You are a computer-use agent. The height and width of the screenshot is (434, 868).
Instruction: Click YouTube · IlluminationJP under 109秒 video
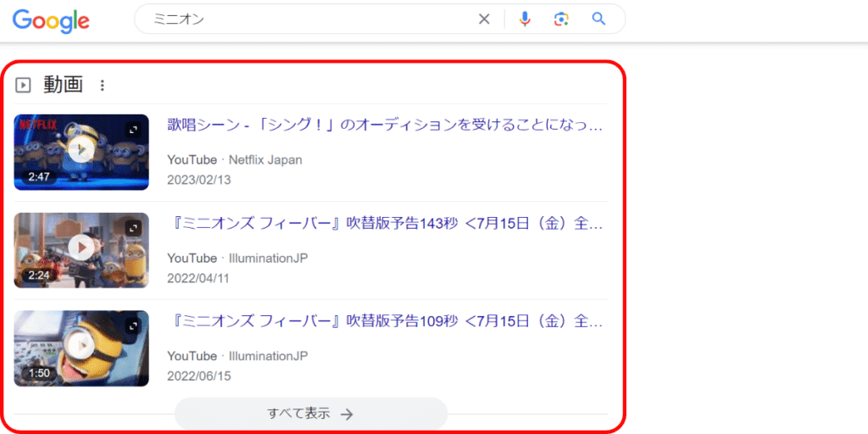(x=237, y=355)
